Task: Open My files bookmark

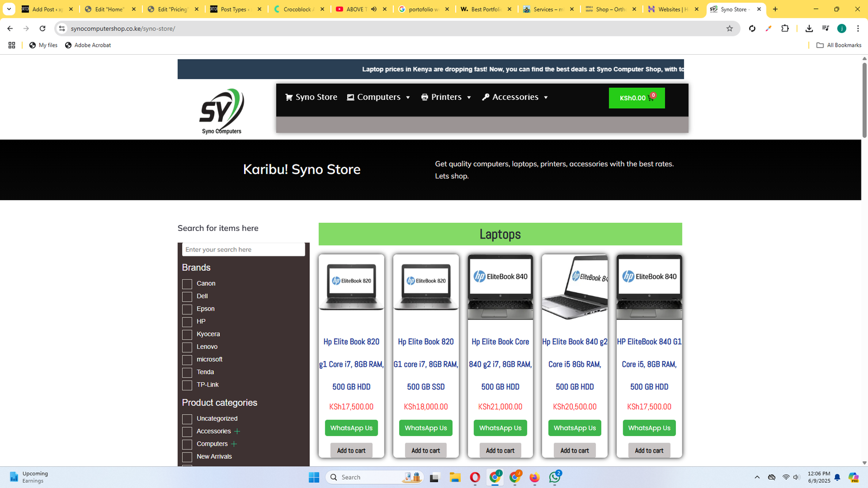Action: click(x=43, y=45)
